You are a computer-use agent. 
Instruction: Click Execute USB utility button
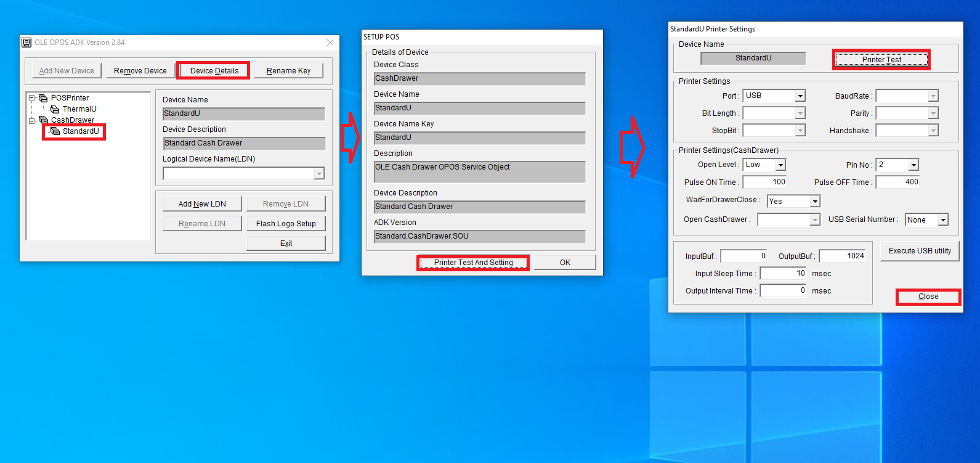click(920, 251)
